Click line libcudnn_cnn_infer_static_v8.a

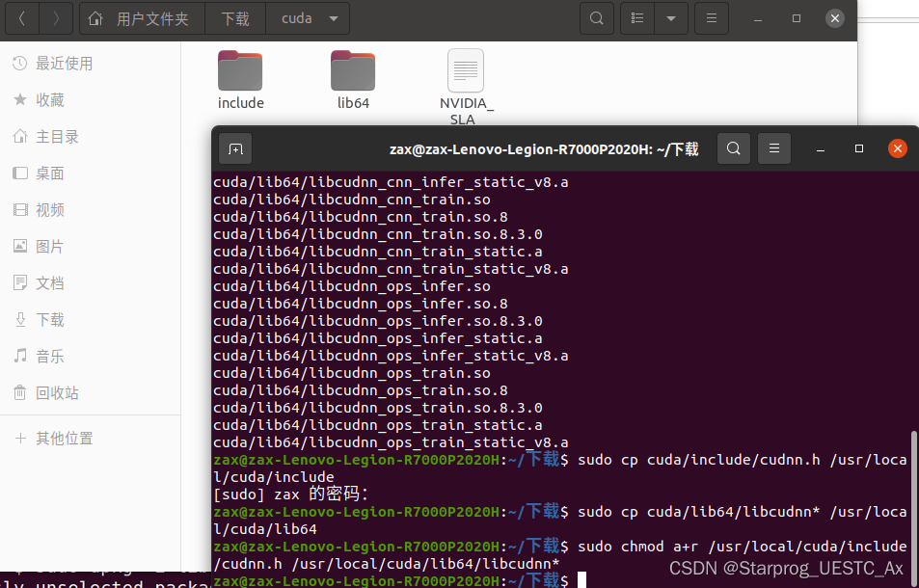391,182
